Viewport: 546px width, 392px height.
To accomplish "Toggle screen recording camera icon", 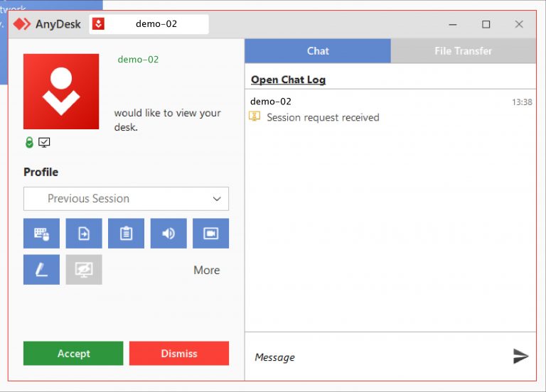I will pyautogui.click(x=210, y=234).
